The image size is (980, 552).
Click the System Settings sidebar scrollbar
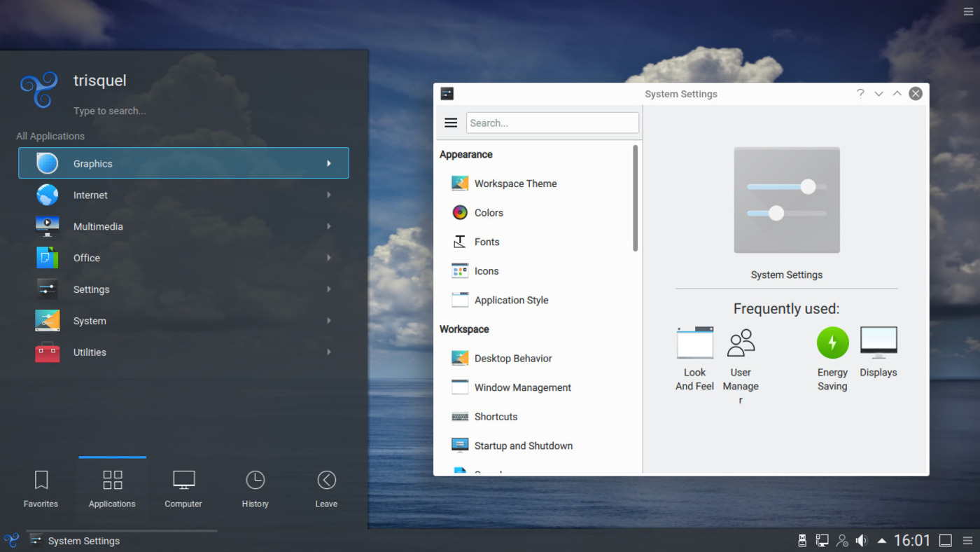point(635,198)
